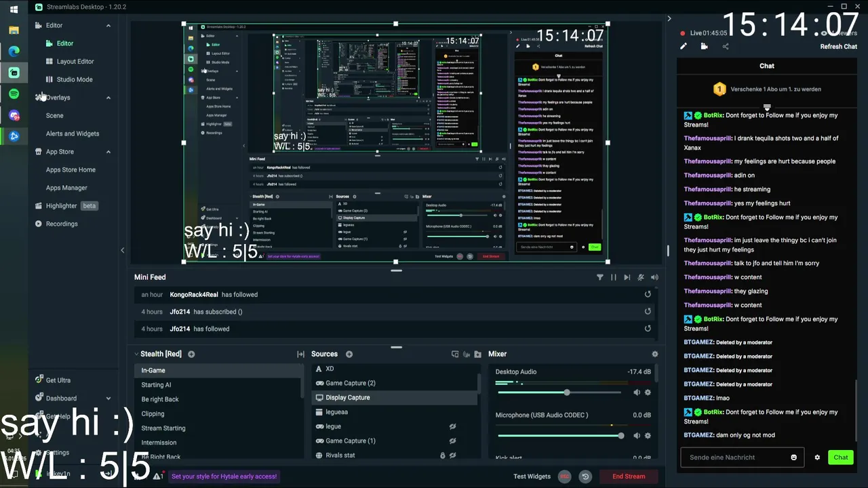Click the add folder icon in Sources

pos(478,354)
